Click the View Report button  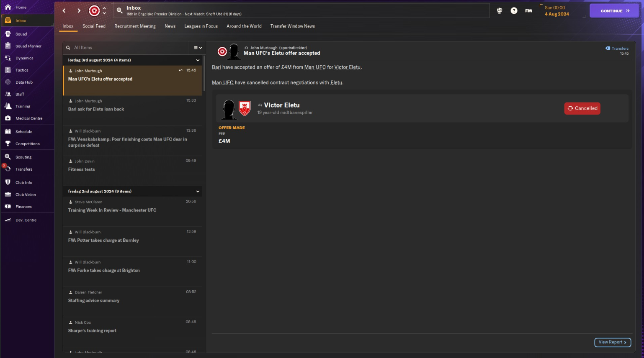click(613, 342)
